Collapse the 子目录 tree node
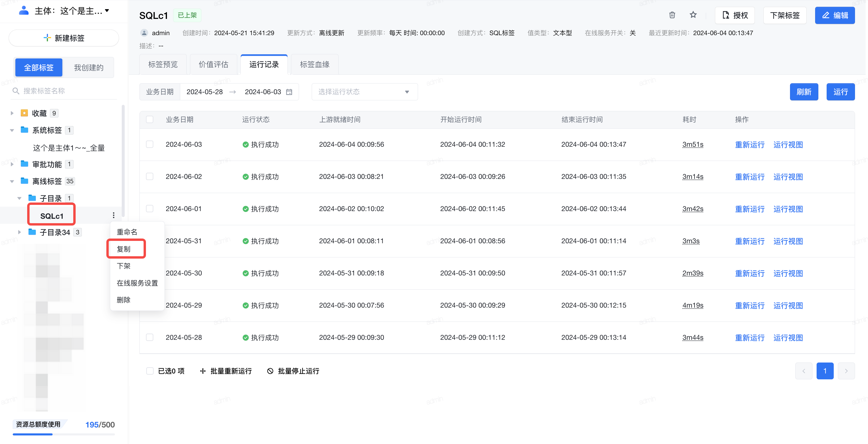The height and width of the screenshot is (444, 868). [x=19, y=198]
